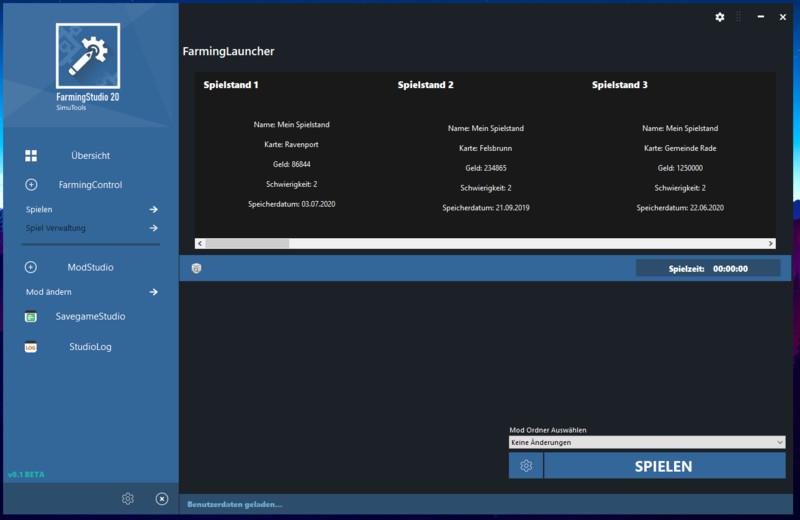Expand the FarmingControl section

click(x=31, y=185)
